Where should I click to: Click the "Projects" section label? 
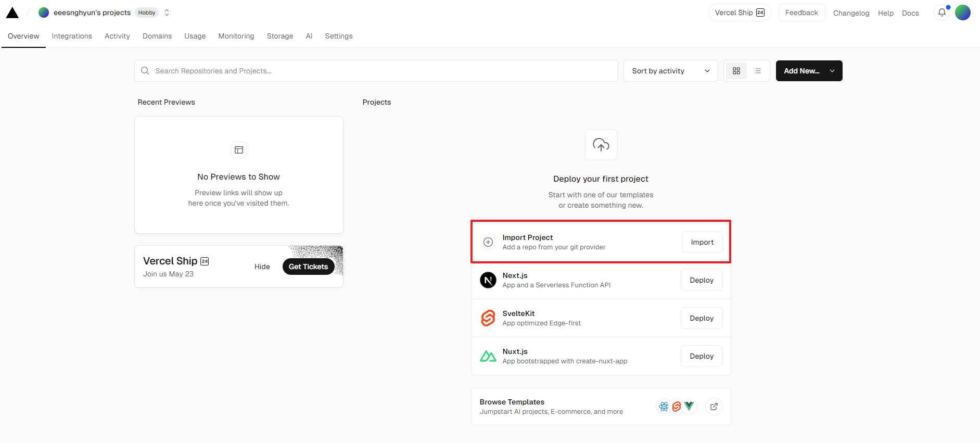[x=377, y=102]
